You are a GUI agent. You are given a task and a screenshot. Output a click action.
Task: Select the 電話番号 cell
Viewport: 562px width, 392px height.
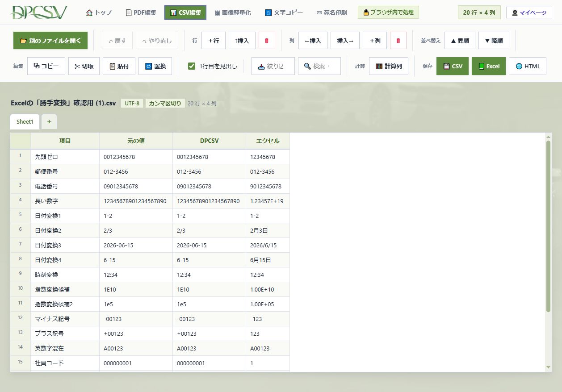[65, 186]
